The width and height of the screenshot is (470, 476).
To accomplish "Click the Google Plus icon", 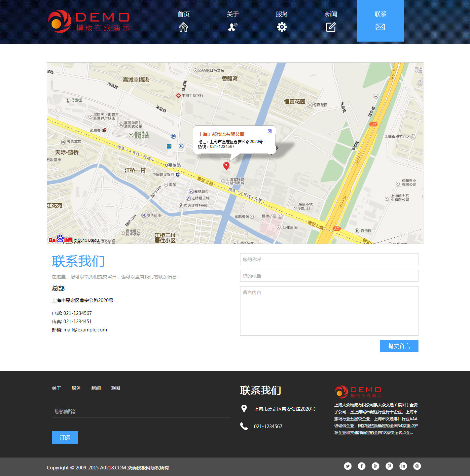I will click(376, 466).
